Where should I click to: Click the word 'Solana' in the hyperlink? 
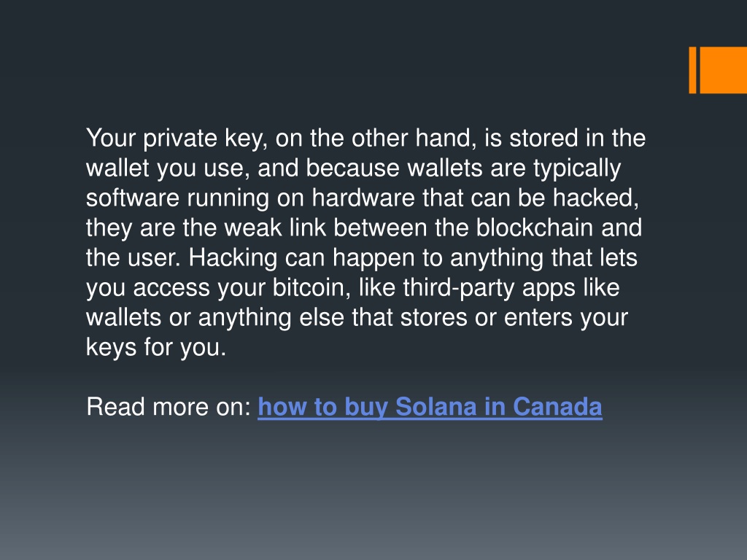click(x=436, y=407)
